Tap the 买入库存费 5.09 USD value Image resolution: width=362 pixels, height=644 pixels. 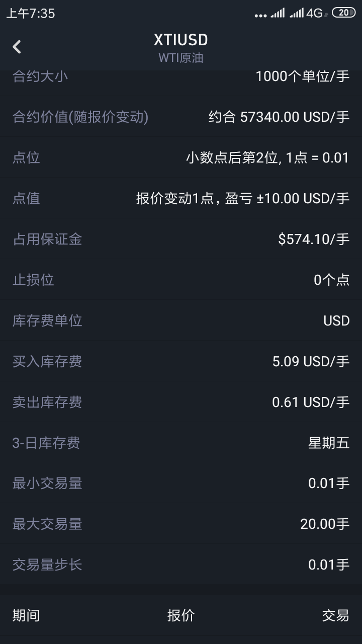click(x=311, y=361)
